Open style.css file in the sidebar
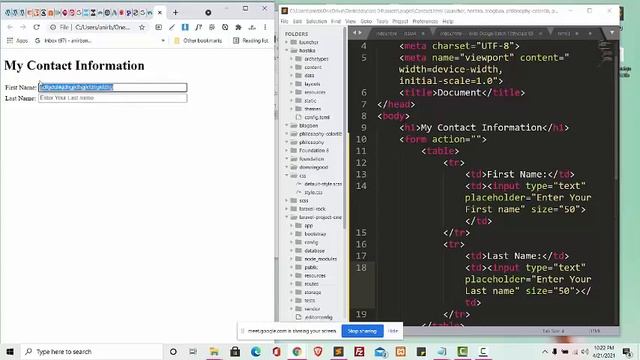The width and height of the screenshot is (640, 360). [313, 192]
